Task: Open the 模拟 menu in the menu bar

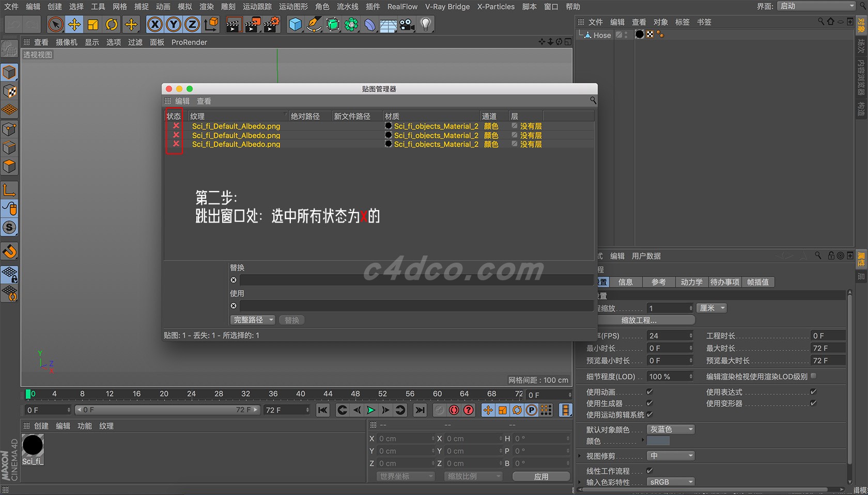Action: click(185, 7)
